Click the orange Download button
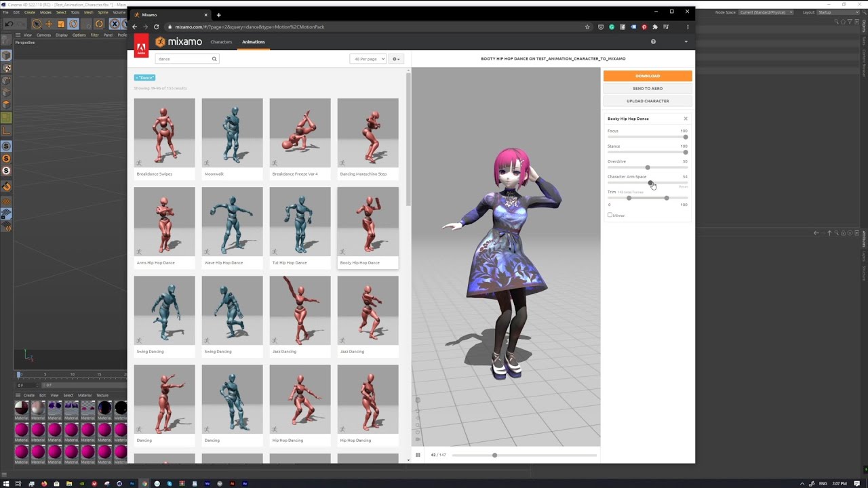This screenshot has width=868, height=488. (x=648, y=76)
